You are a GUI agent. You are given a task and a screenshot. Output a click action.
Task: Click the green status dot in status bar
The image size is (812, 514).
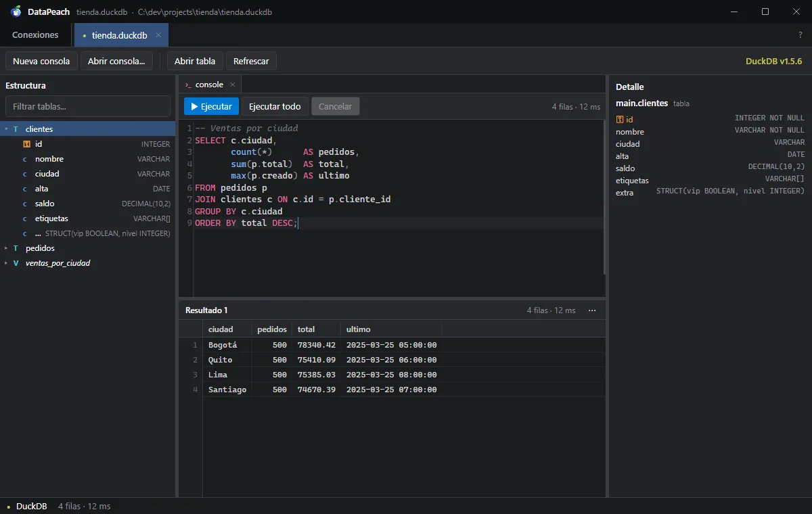coord(8,507)
